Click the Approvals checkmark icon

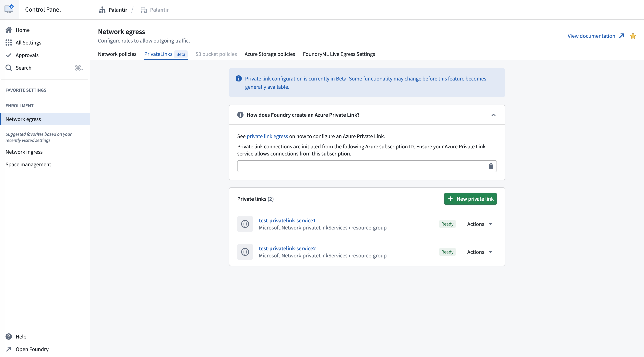pos(9,55)
